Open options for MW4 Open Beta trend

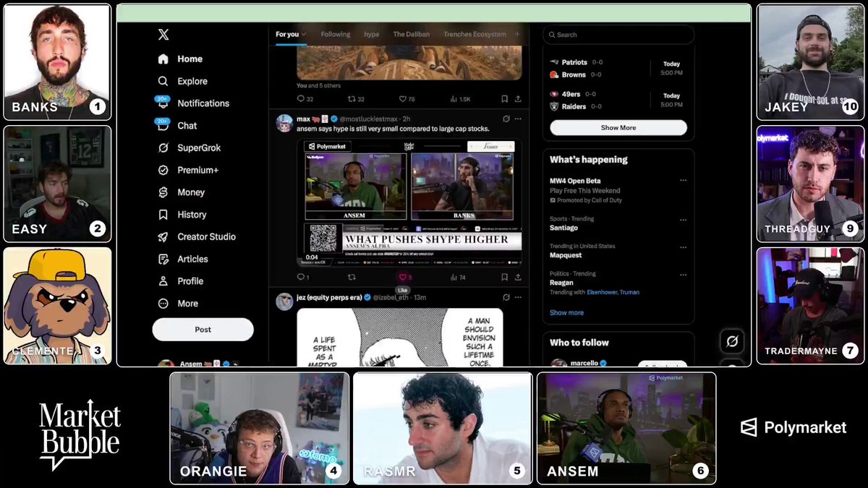click(x=683, y=181)
